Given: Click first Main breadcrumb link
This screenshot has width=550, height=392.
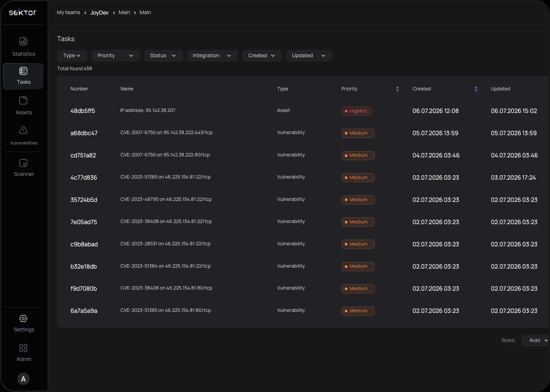Looking at the screenshot, I should 124,12.
